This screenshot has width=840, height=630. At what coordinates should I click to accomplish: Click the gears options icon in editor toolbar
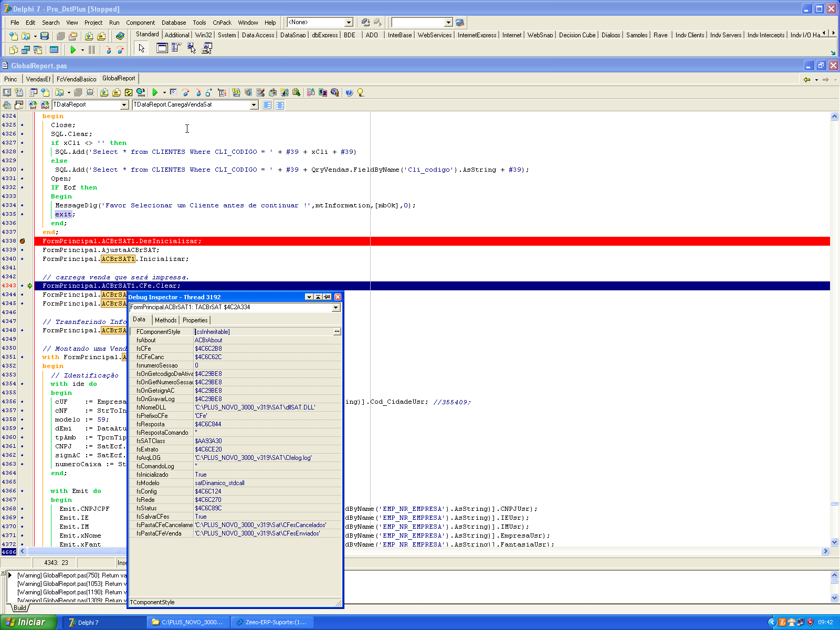[334, 92]
